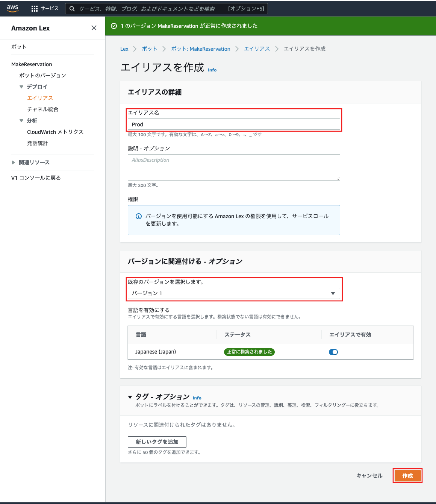
Task: Click the エイリアス breadcrumb link
Action: pos(257,49)
